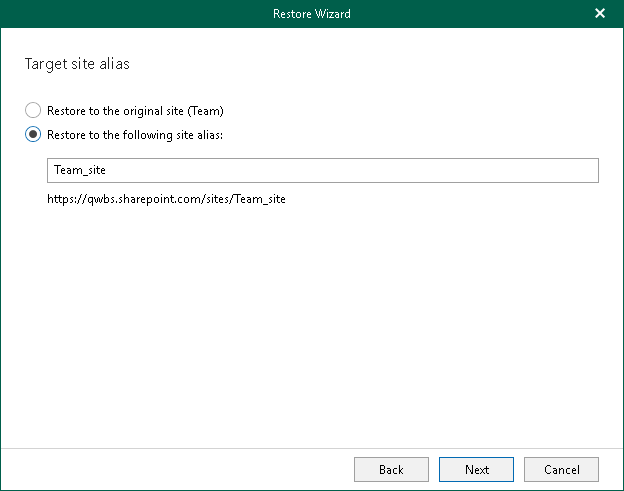Image resolution: width=624 pixels, height=491 pixels.
Task: Click the 'Target site alias' heading
Action: point(77,64)
